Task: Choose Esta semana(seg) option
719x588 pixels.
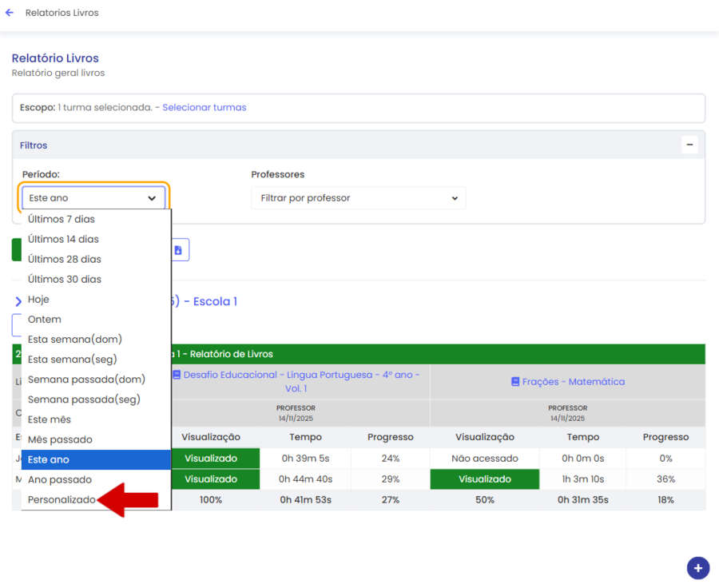Action: 73,360
